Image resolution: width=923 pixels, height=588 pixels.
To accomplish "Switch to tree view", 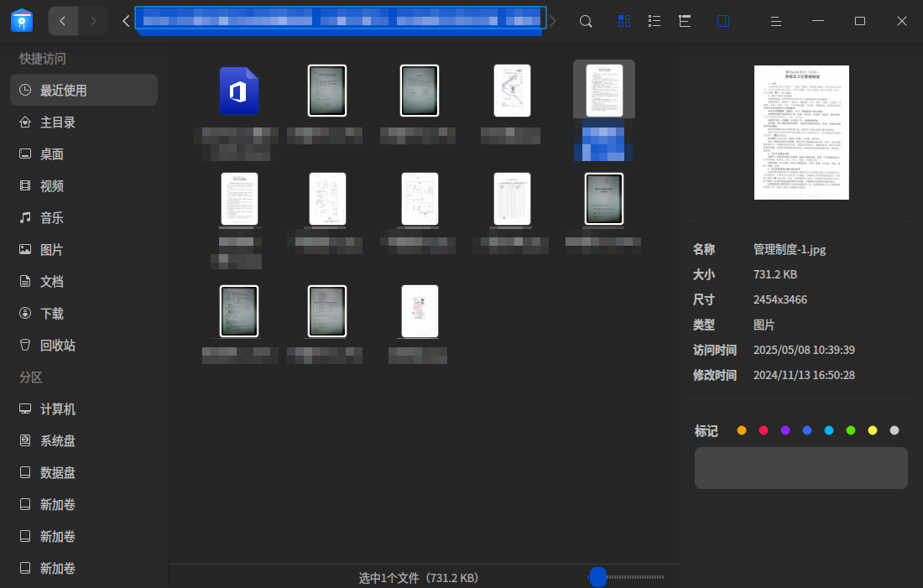I will coord(685,21).
